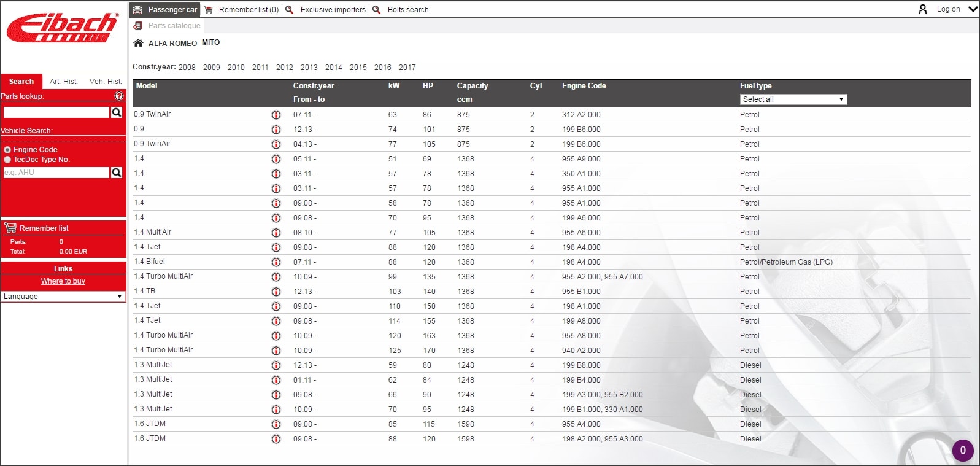980x466 pixels.
Task: Open info icon for 1.4 51 kW row
Action: (276, 159)
